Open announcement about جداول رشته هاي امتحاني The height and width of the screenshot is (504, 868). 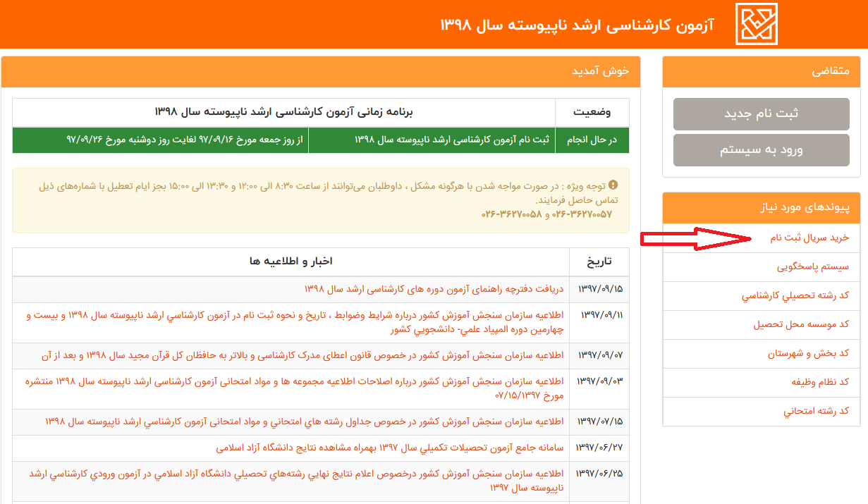tap(305, 422)
